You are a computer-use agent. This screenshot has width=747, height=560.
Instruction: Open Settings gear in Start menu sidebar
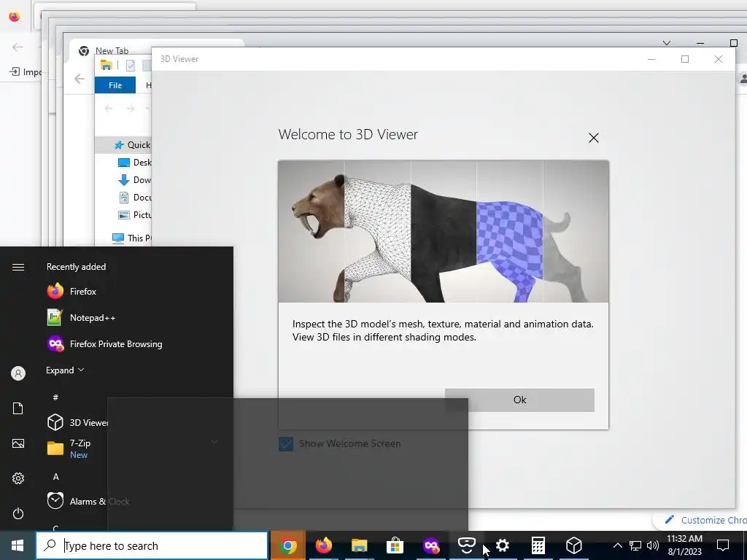(18, 478)
